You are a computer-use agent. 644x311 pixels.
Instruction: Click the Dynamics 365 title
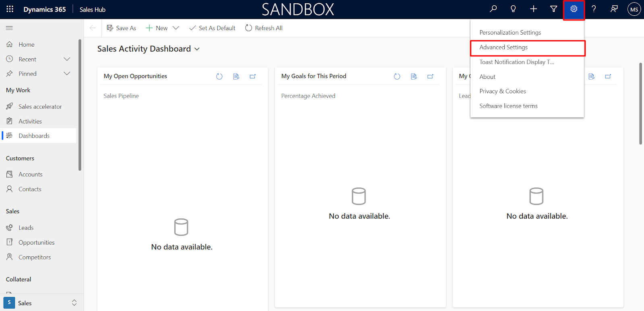click(x=45, y=9)
